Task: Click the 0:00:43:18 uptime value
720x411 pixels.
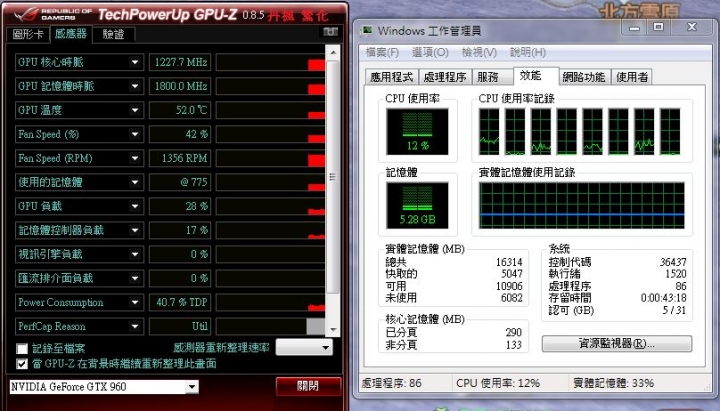Action: coord(664,298)
